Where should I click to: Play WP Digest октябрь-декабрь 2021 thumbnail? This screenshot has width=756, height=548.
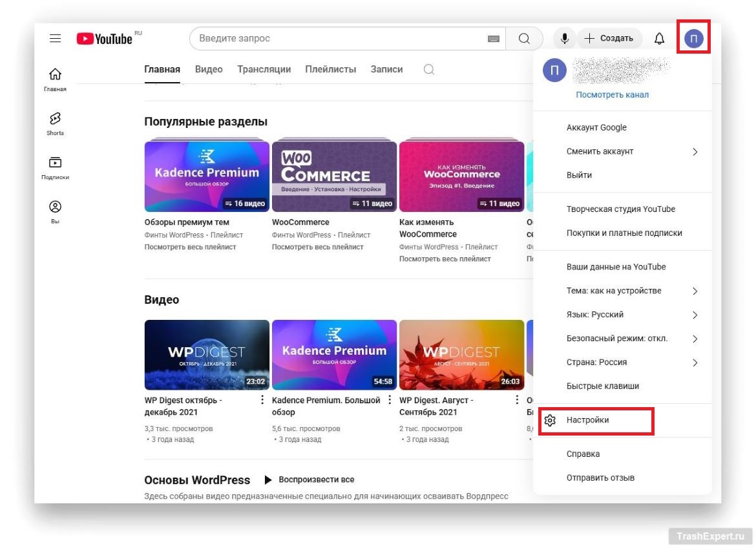pos(207,355)
